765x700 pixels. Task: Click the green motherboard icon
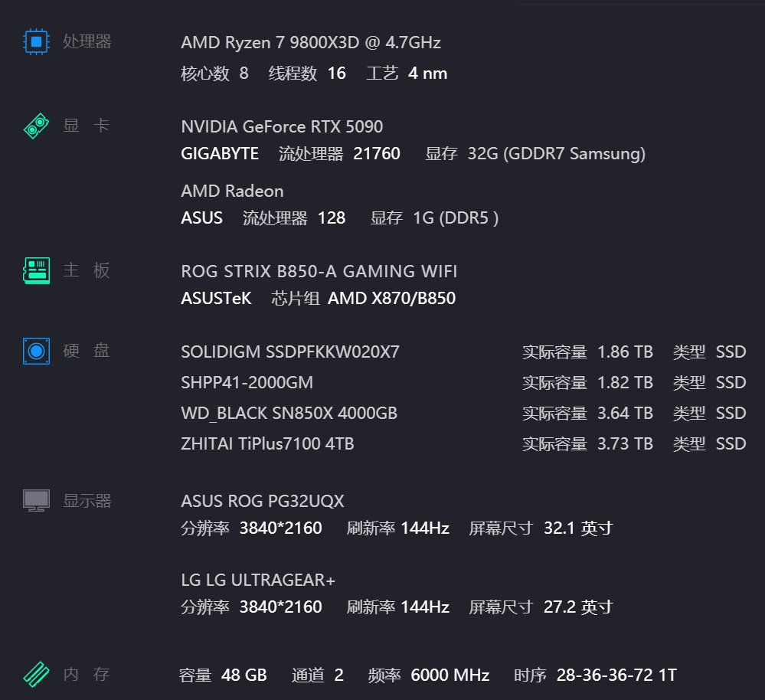click(x=36, y=270)
